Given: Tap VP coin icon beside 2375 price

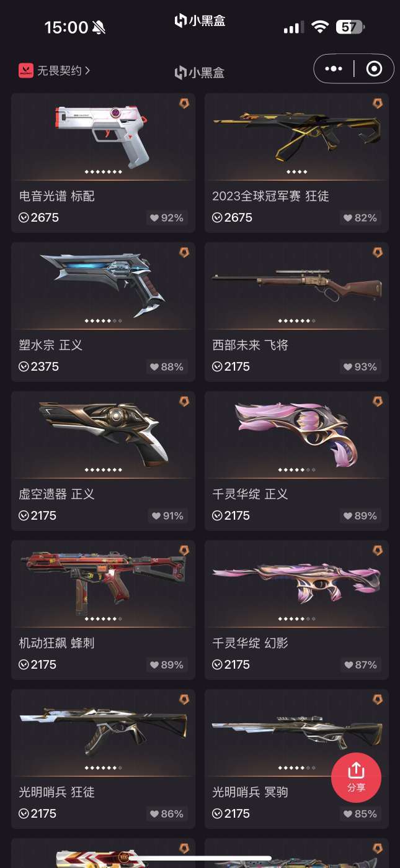Looking at the screenshot, I should [x=24, y=367].
